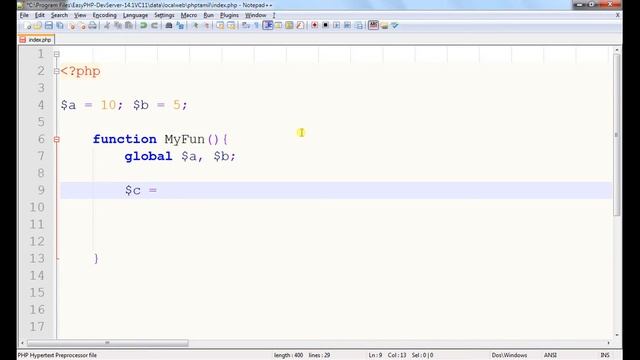The width and height of the screenshot is (640, 360).
Task: Open the Language menu
Action: click(136, 15)
